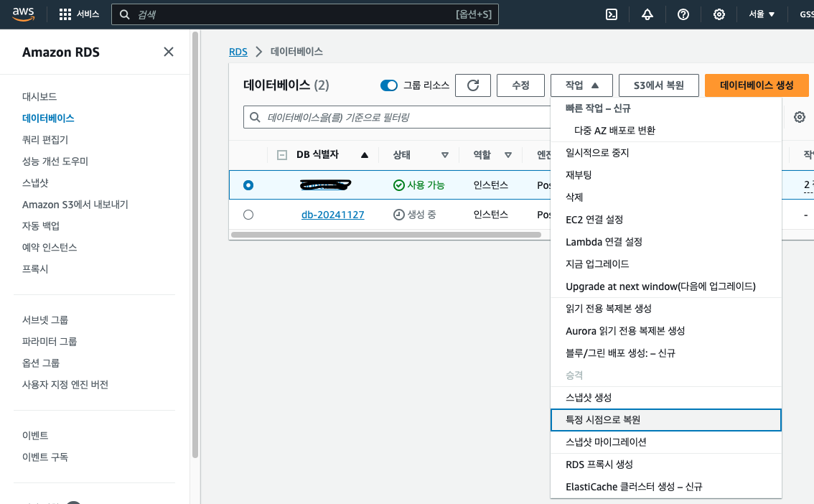The image size is (814, 504).
Task: Open 옵션 그룹 in sidebar
Action: [x=40, y=363]
